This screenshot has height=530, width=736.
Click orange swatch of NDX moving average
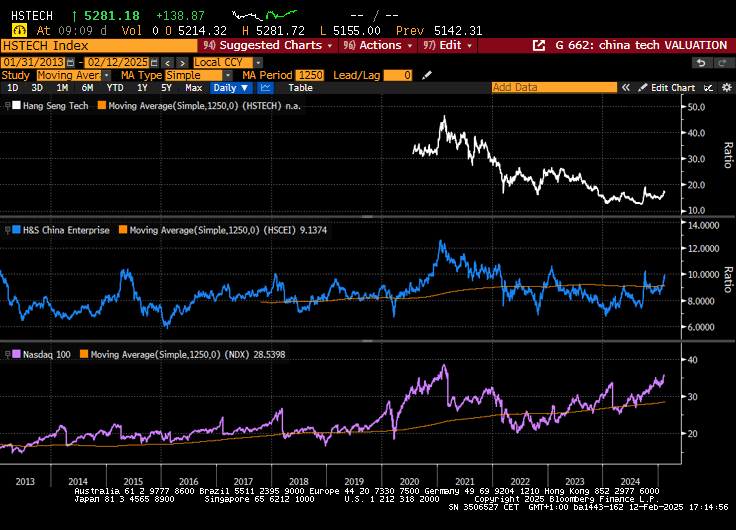pyautogui.click(x=84, y=354)
